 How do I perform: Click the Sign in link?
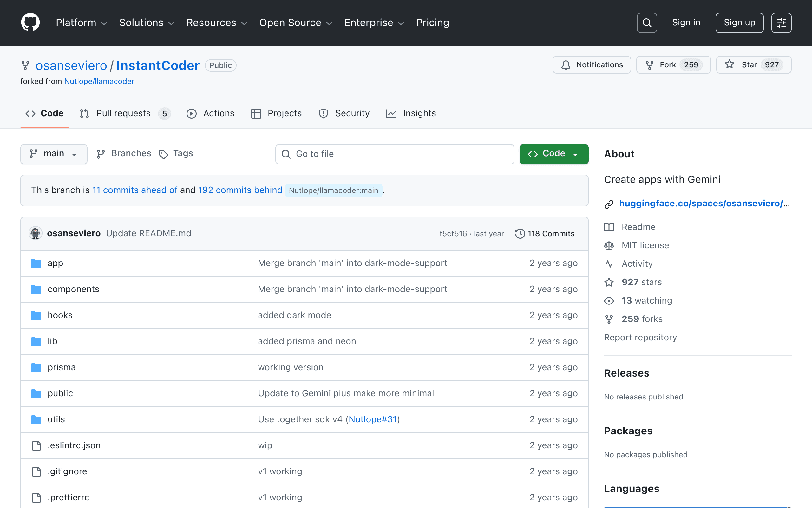click(x=686, y=23)
